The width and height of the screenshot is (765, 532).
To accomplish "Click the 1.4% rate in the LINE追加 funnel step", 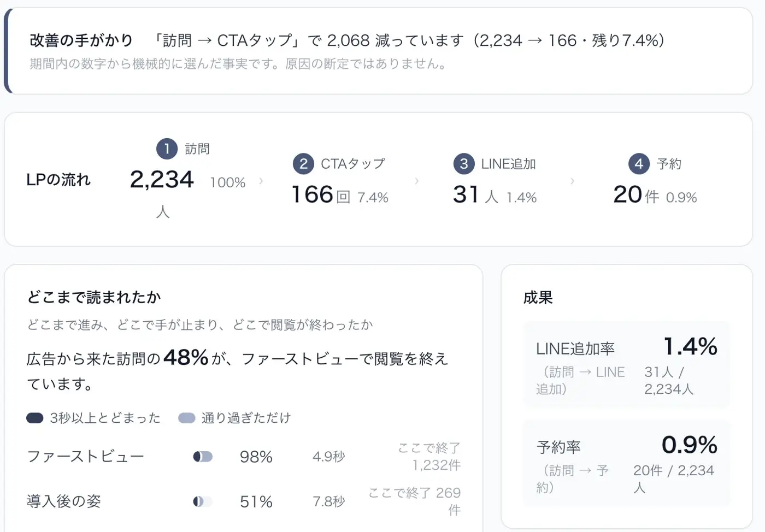I will (522, 197).
